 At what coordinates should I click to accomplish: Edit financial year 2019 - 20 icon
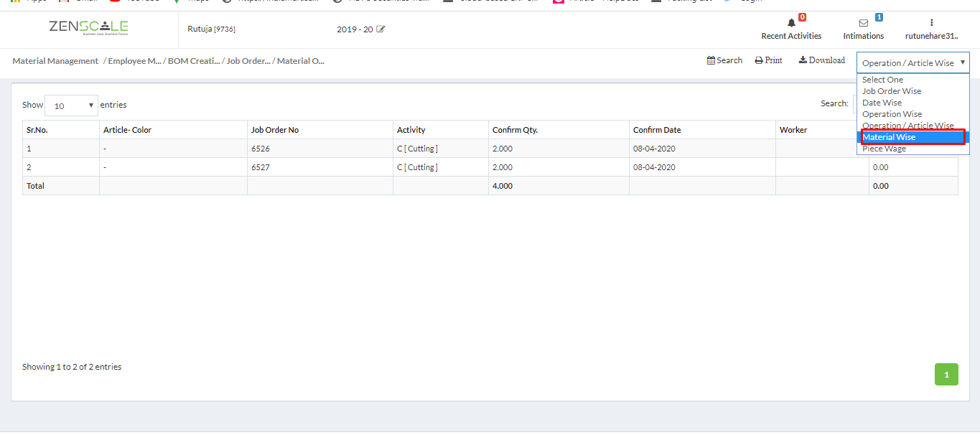coord(381,29)
